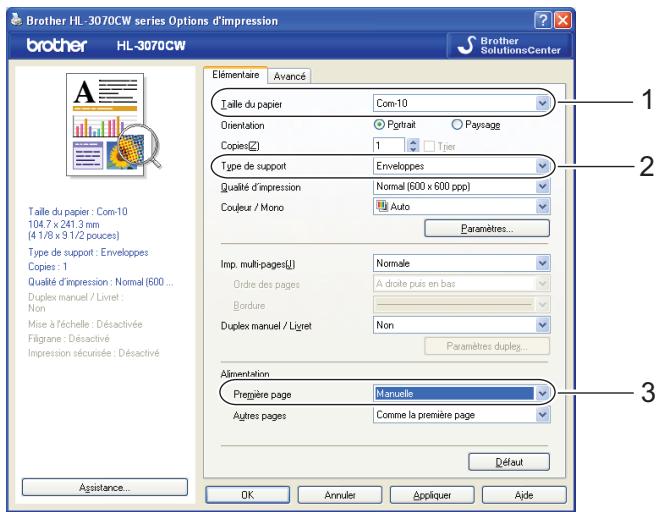Click the 'Taille du papier : Com-10' summary text
Image resolution: width=660 pixels, height=512 pixels.
[78, 211]
